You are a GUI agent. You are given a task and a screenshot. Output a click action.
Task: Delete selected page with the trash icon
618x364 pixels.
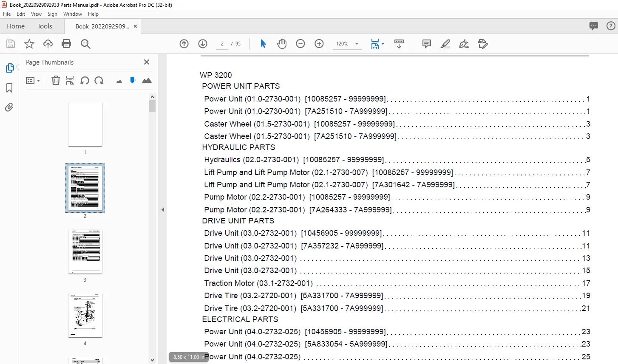56,80
